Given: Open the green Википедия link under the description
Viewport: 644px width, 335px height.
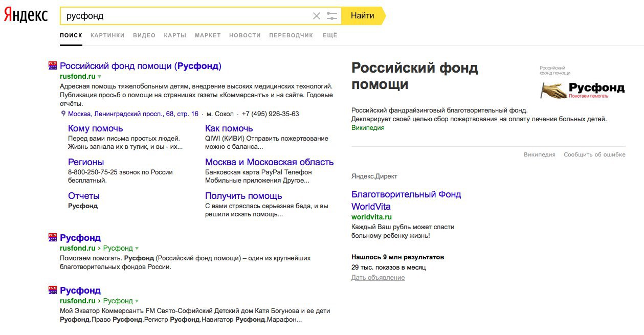Looking at the screenshot, I should [368, 128].
